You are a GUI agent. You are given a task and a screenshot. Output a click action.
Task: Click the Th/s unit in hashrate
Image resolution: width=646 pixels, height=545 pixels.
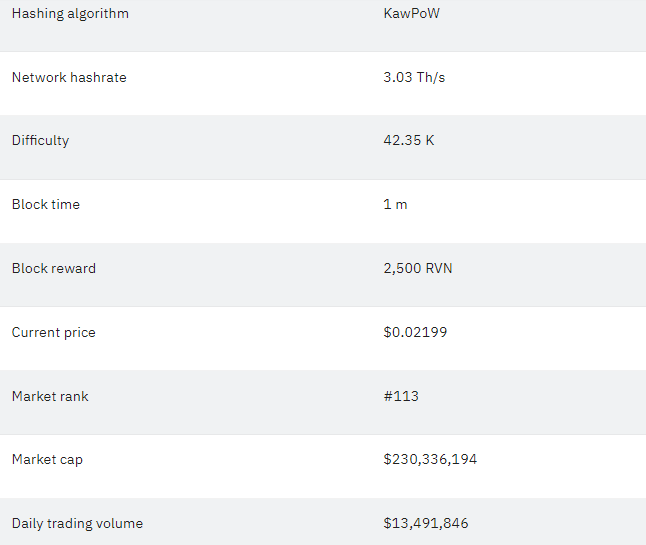point(431,77)
